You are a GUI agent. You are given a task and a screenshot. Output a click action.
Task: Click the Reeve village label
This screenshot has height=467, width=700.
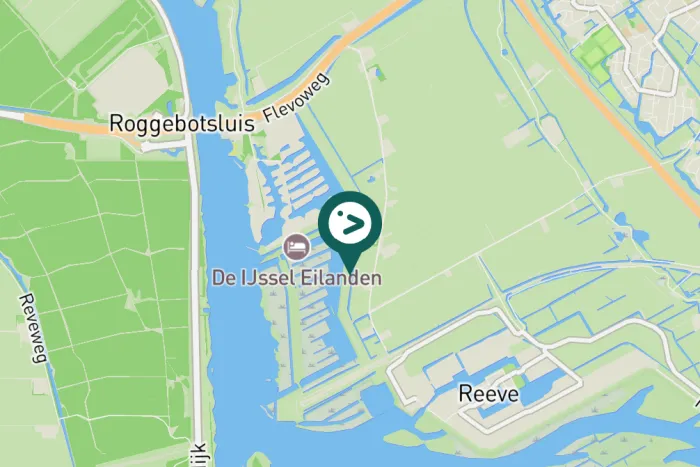pos(489,394)
